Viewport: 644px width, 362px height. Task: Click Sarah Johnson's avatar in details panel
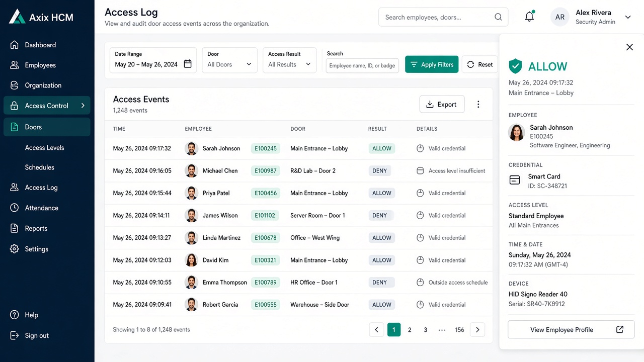(x=517, y=132)
